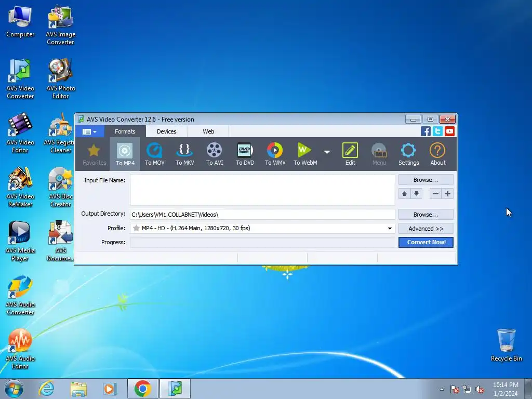Image resolution: width=532 pixels, height=399 pixels.
Task: Select the To WMV format icon
Action: (x=275, y=154)
